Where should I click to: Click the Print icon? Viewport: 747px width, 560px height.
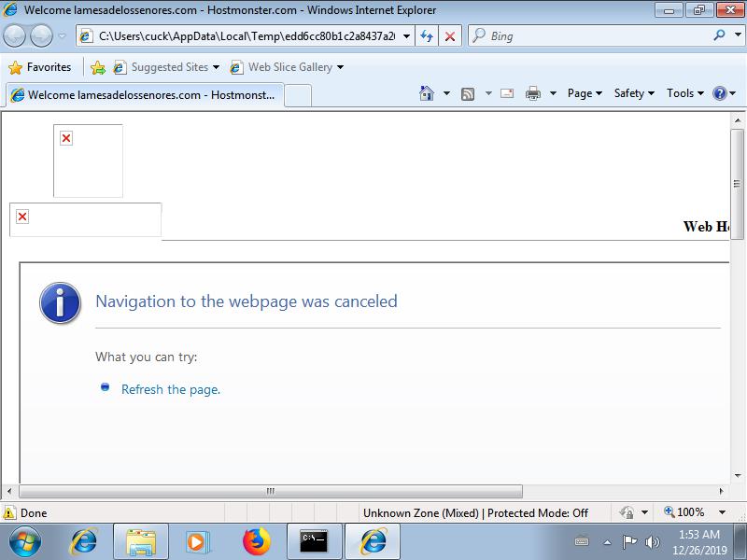pyautogui.click(x=532, y=93)
